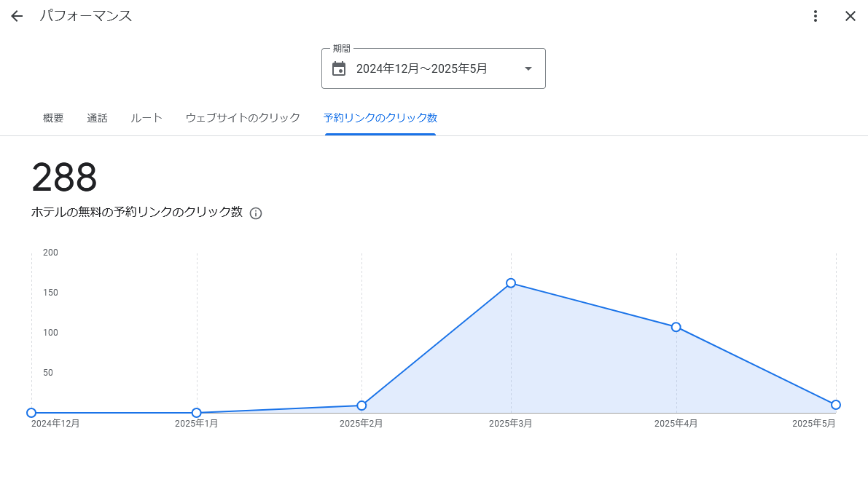Viewport: 868px width, 498px height.
Task: Click the info icon beside booking clicks label
Action: [x=256, y=213]
